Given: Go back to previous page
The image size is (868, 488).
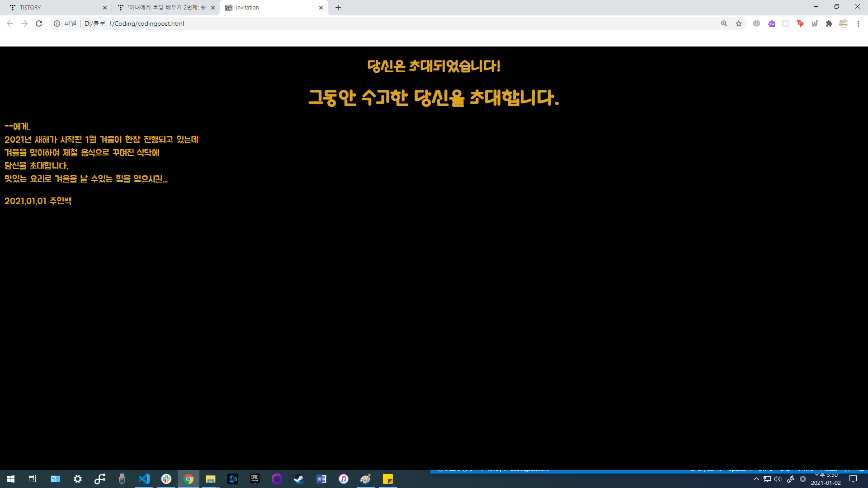Looking at the screenshot, I should (10, 23).
